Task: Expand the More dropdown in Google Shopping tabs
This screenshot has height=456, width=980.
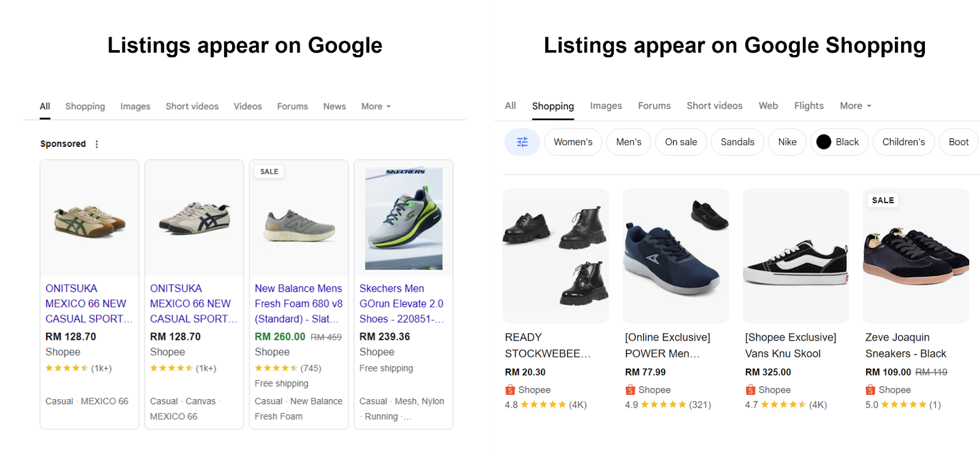Action: point(855,105)
